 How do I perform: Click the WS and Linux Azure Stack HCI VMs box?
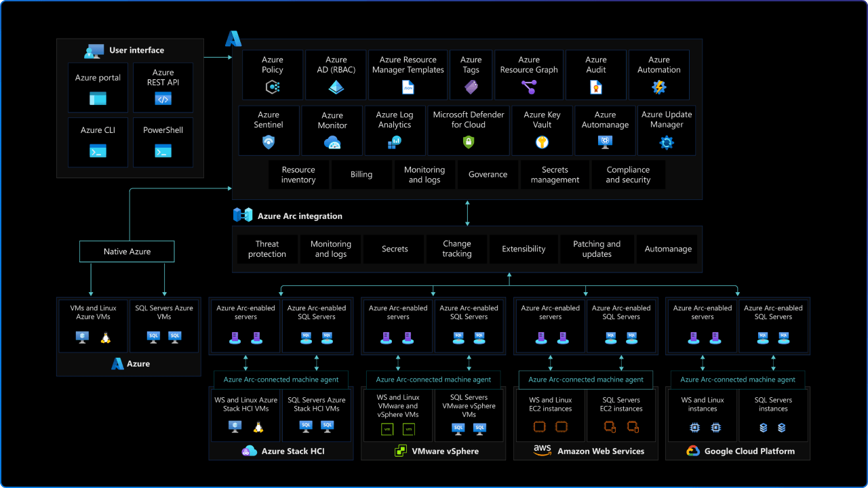[245, 415]
